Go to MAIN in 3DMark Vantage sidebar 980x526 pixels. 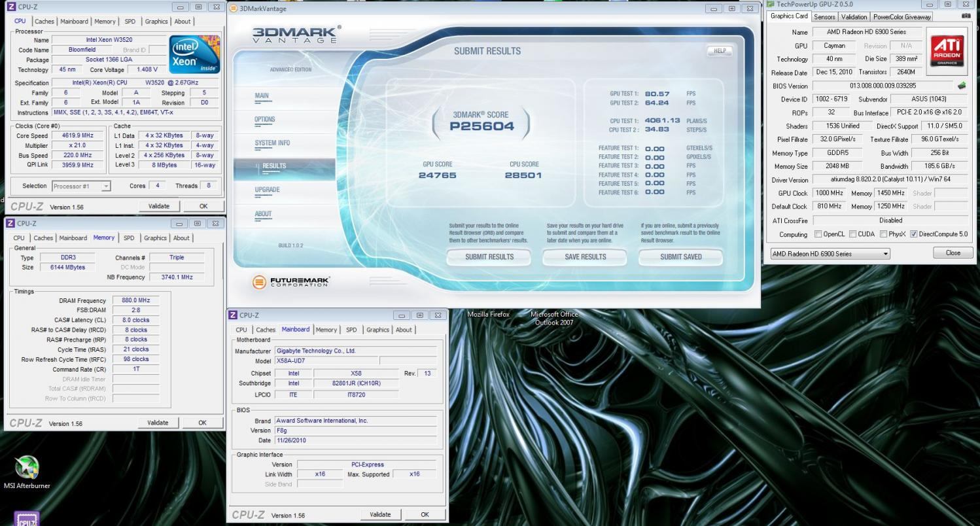[x=262, y=96]
